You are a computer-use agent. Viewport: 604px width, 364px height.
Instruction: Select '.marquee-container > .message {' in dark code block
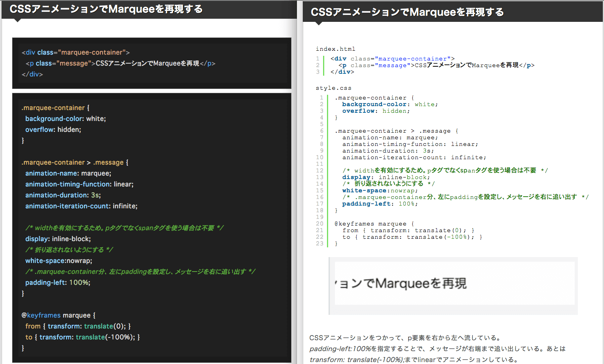[75, 162]
